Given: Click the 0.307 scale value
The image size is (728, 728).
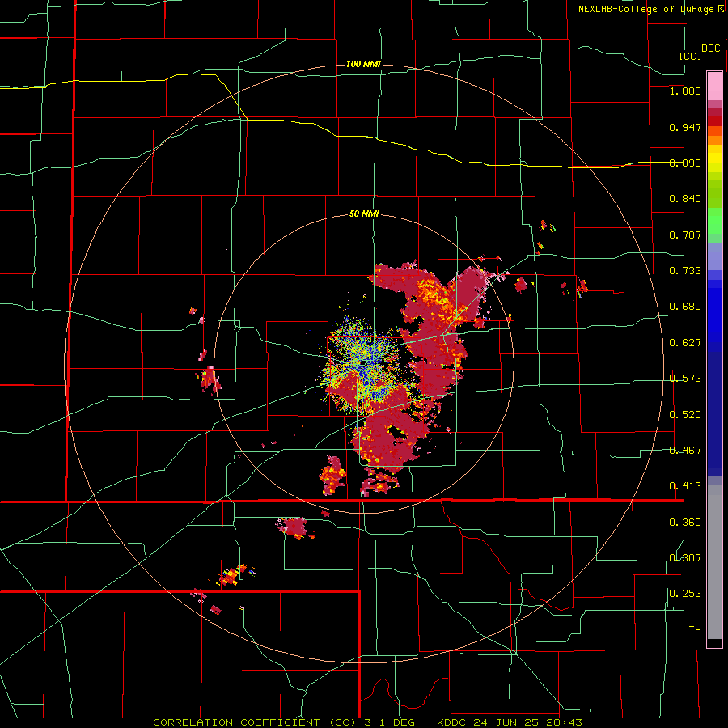Looking at the screenshot, I should (685, 558).
